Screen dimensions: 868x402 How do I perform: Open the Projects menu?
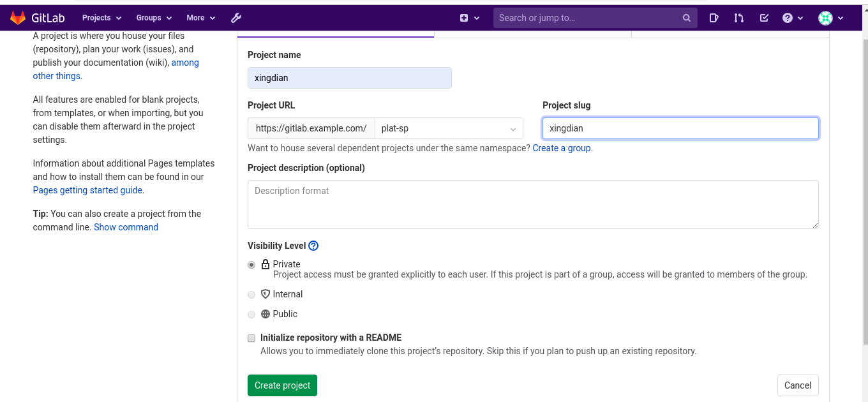[x=101, y=18]
